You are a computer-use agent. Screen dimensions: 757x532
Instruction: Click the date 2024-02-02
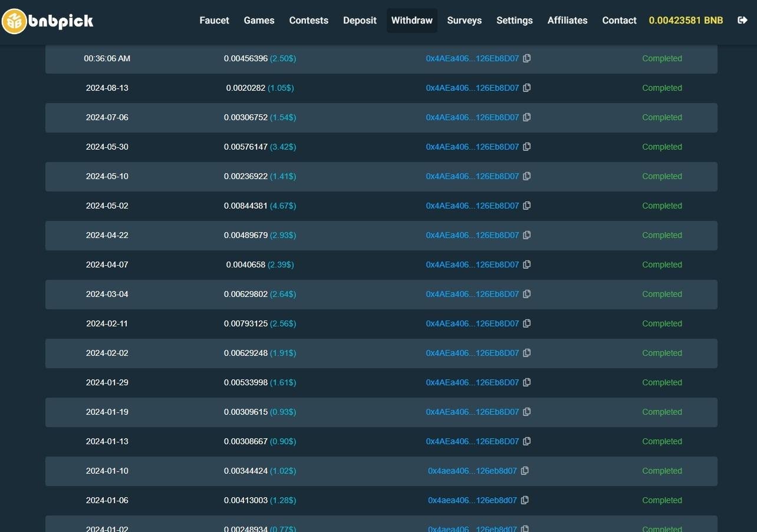[x=107, y=353]
